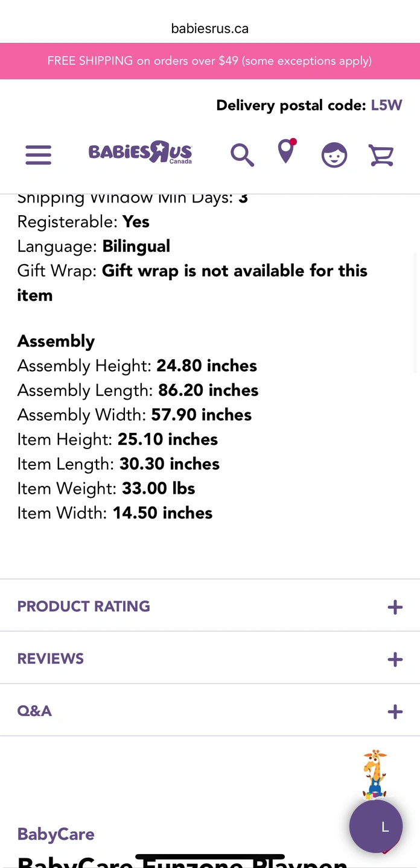Expand the Product Rating plus sign
Image resolution: width=420 pixels, height=868 pixels.
pyautogui.click(x=395, y=607)
